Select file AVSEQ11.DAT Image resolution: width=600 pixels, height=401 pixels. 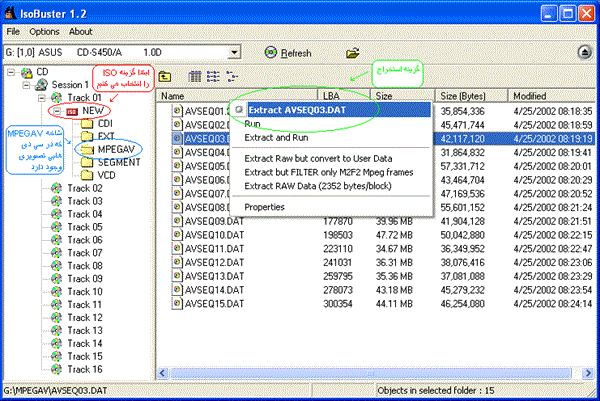click(x=214, y=249)
